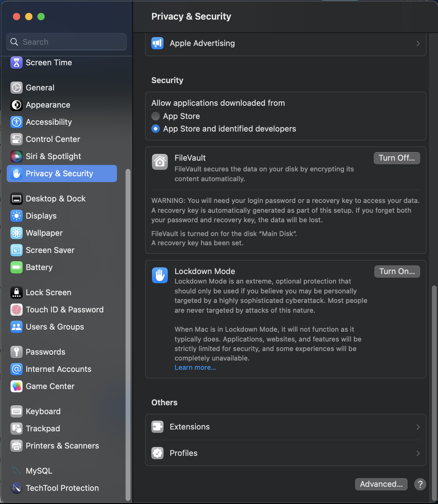Click the green Battery icon

[17, 267]
